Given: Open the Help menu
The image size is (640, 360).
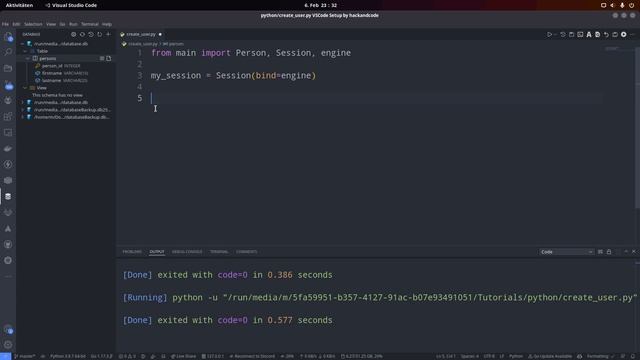Looking at the screenshot, I should [x=107, y=24].
